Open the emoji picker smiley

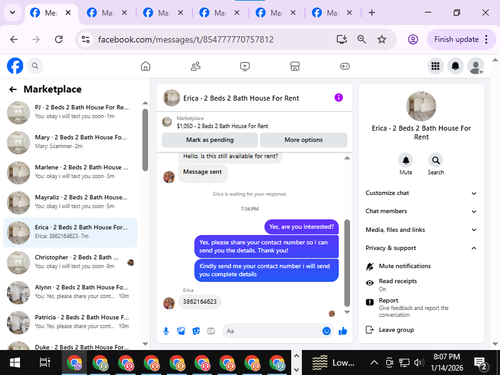[326, 331]
